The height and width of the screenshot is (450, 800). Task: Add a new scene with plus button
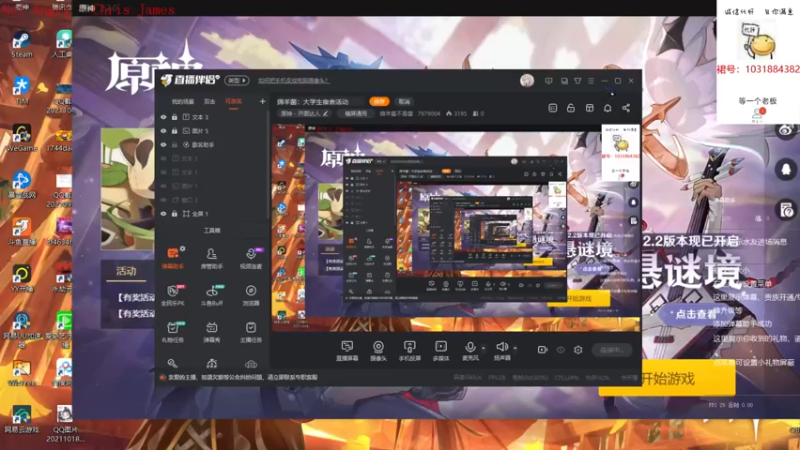[x=262, y=102]
